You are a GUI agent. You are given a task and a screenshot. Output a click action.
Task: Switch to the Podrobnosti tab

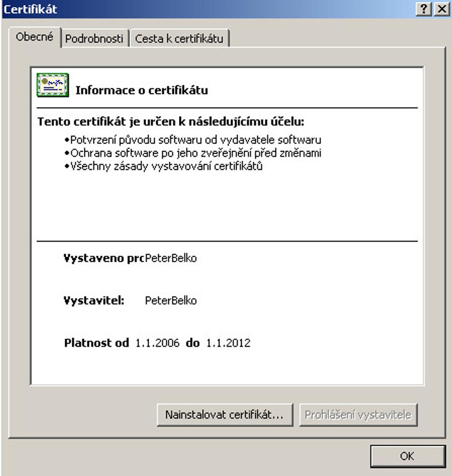(x=94, y=39)
